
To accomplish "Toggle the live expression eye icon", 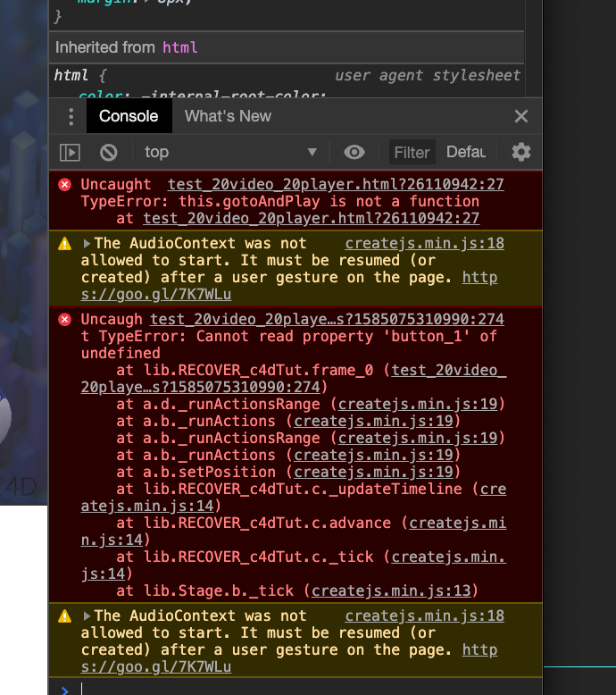I will [354, 153].
